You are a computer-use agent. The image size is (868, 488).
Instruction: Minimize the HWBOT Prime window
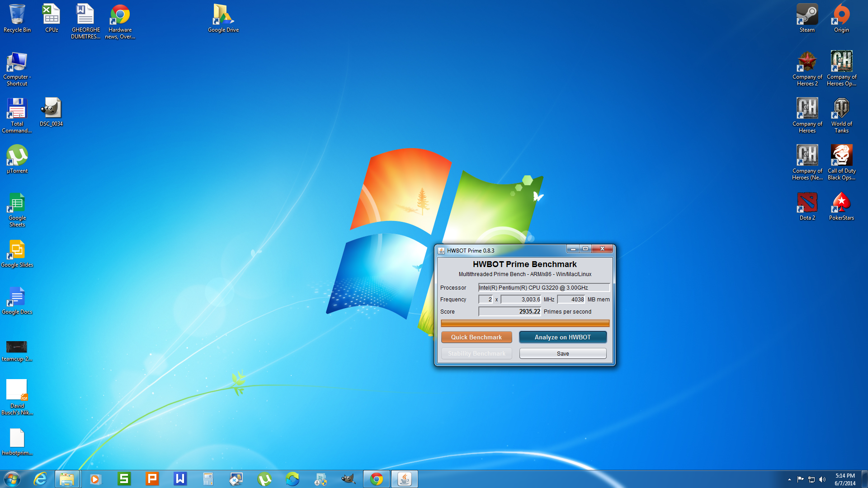(x=573, y=249)
